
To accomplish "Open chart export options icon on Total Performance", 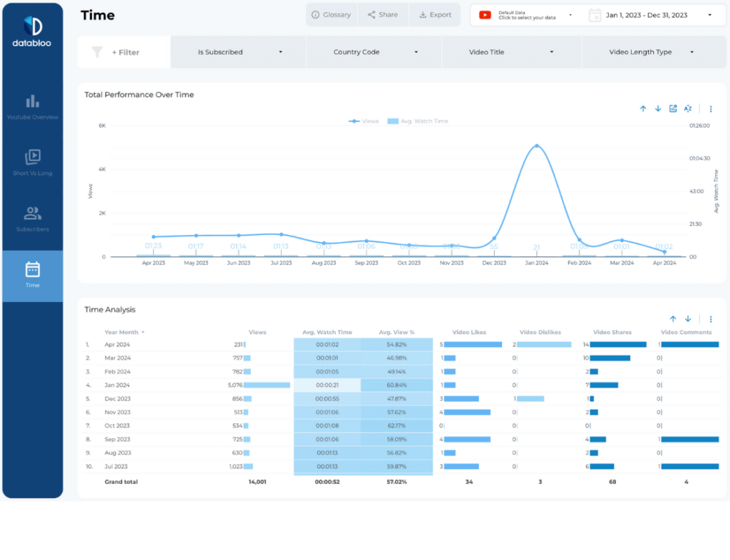I will (672, 108).
